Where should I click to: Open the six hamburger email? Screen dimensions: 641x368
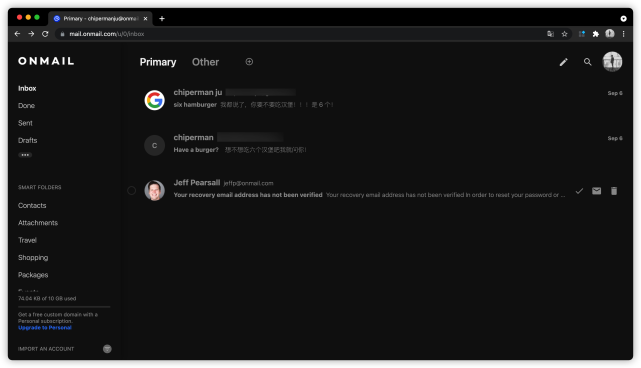[383, 99]
